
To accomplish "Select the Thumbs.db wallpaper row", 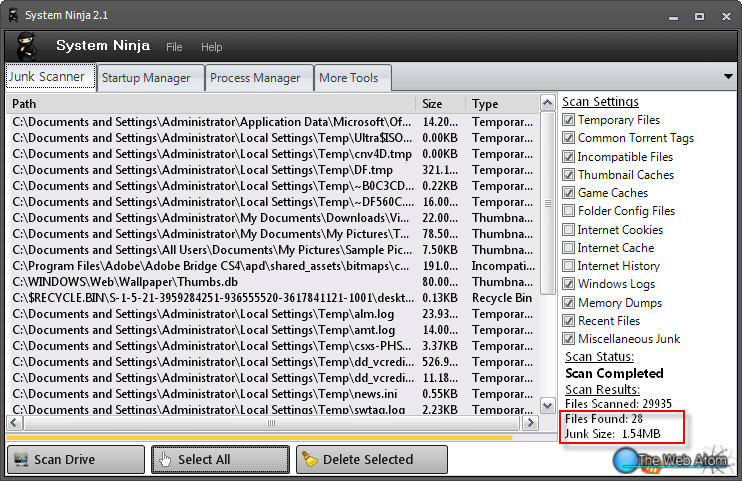I will pyautogui.click(x=273, y=282).
